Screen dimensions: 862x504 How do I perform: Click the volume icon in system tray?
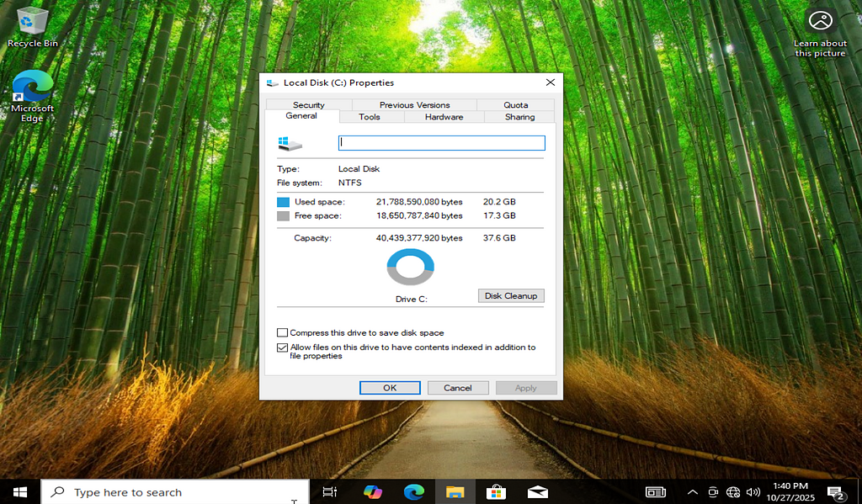tap(753, 492)
